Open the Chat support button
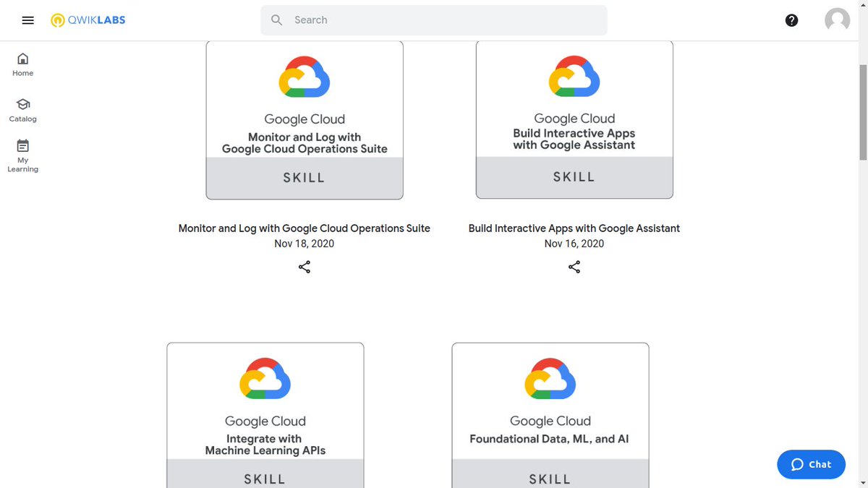Screen dimensions: 868x488 pos(811,464)
